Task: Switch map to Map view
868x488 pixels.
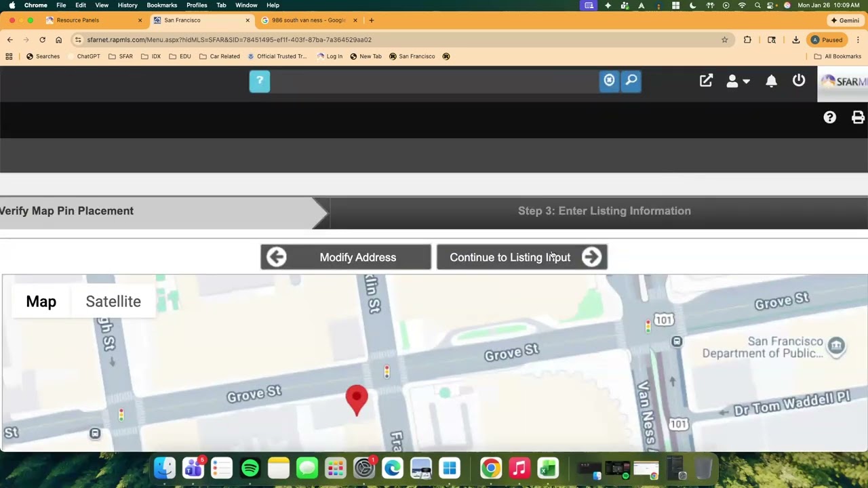Action: coord(41,301)
